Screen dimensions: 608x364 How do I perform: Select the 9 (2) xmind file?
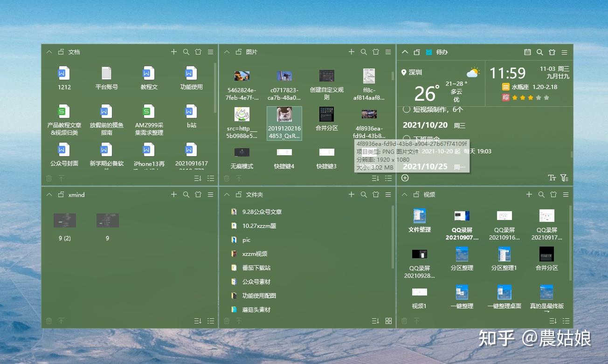click(65, 227)
